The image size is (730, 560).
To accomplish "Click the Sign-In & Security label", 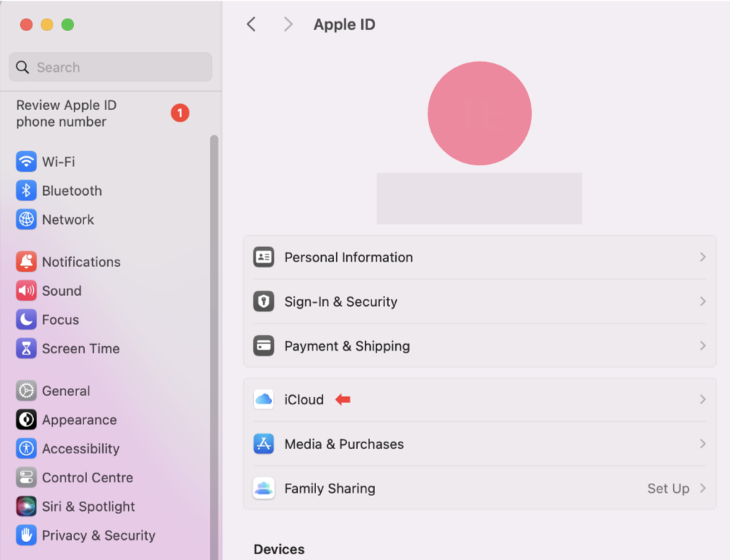I will click(341, 302).
